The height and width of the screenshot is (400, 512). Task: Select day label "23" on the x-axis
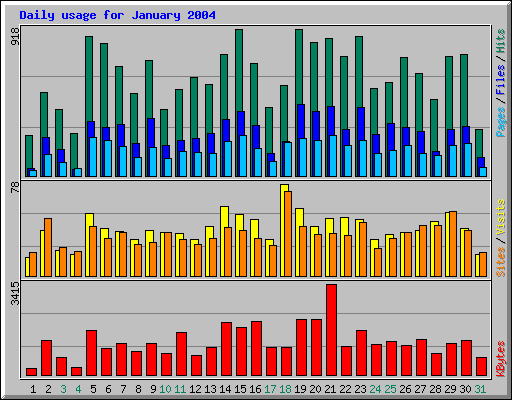coord(360,389)
